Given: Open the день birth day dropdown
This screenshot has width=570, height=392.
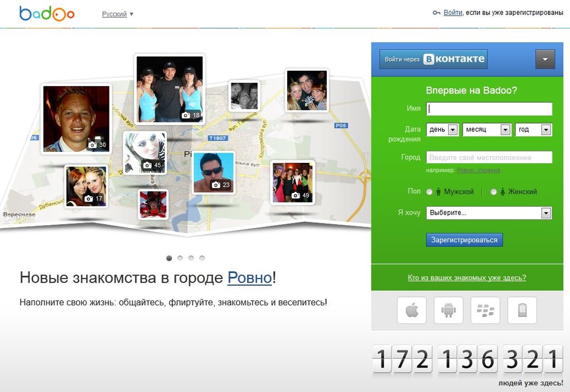Looking at the screenshot, I should (x=443, y=130).
